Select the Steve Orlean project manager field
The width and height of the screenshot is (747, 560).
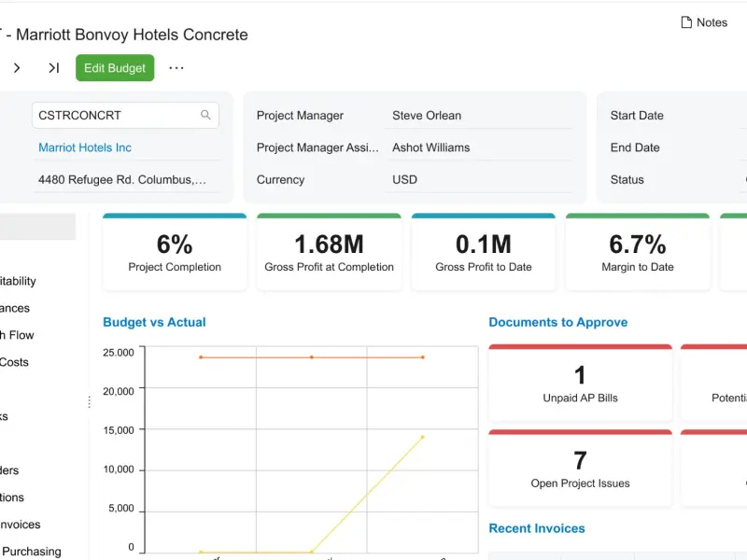[478, 115]
